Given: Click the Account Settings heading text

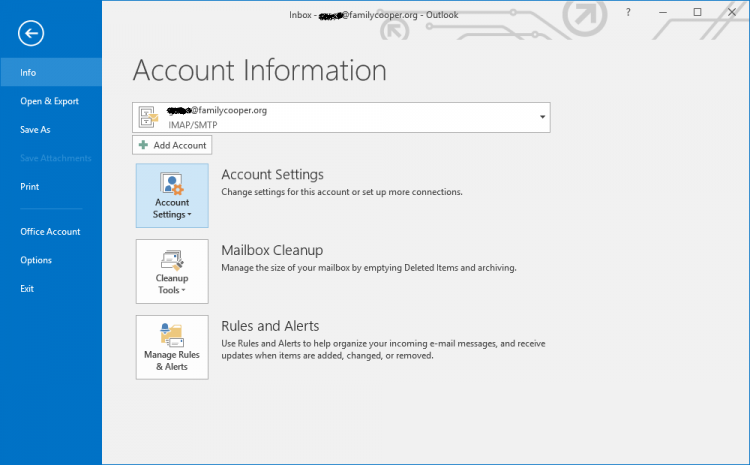Looking at the screenshot, I should pyautogui.click(x=272, y=175).
